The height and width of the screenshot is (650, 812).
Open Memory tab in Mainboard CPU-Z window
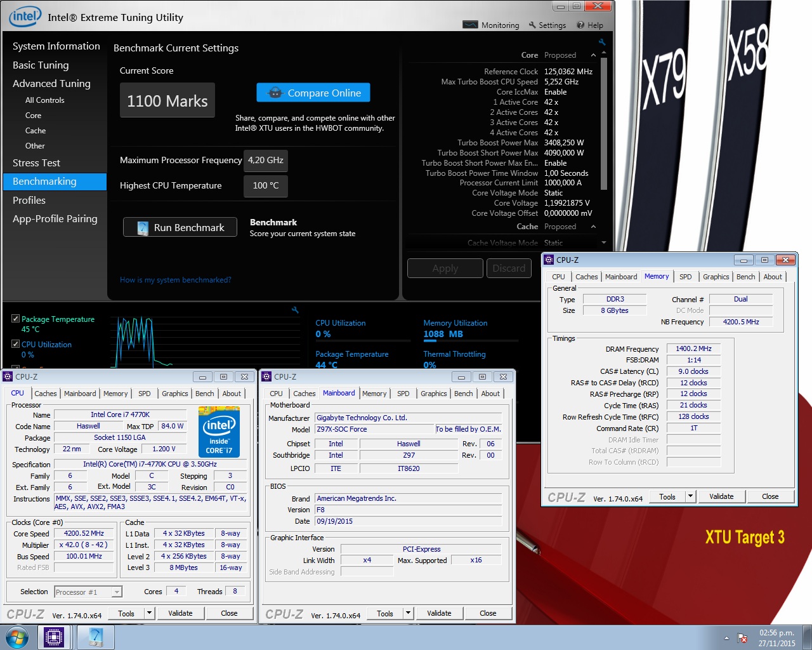pyautogui.click(x=374, y=394)
